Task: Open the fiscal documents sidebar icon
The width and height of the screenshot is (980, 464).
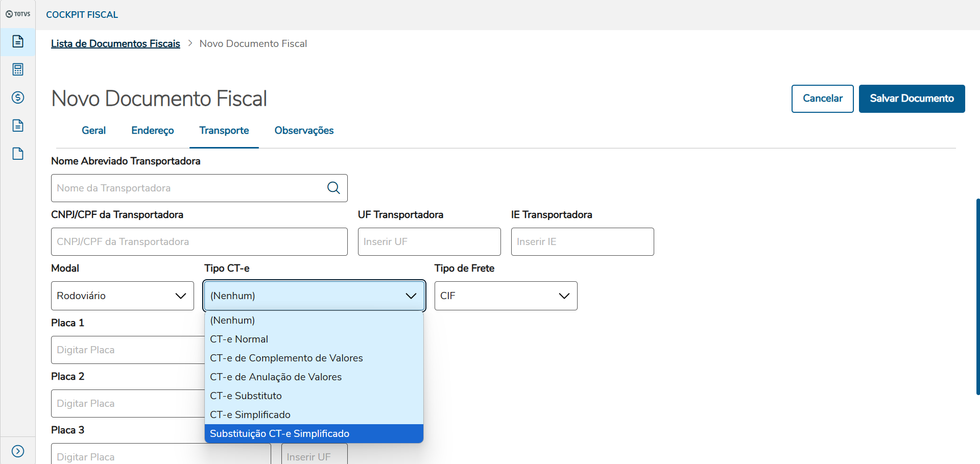Action: (18, 41)
